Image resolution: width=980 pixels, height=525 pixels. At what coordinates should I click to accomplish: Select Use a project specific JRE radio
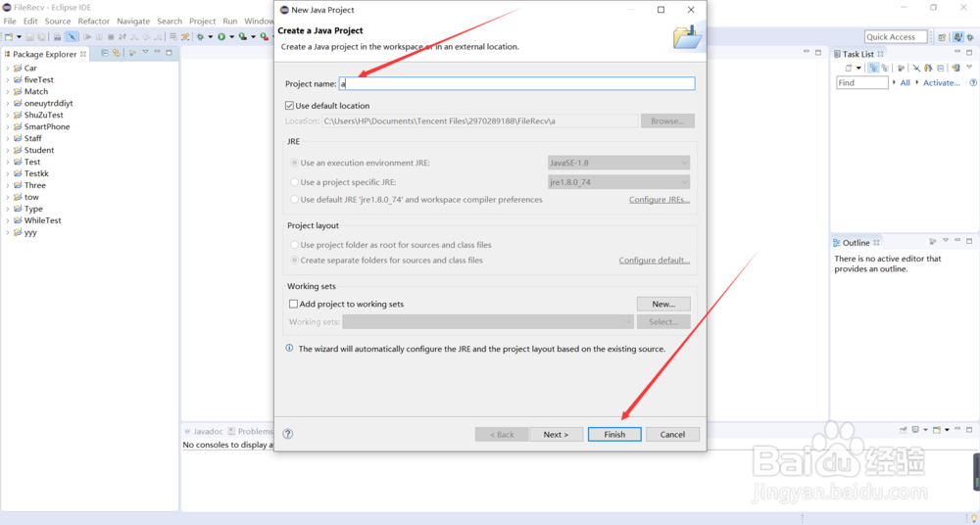coord(294,182)
